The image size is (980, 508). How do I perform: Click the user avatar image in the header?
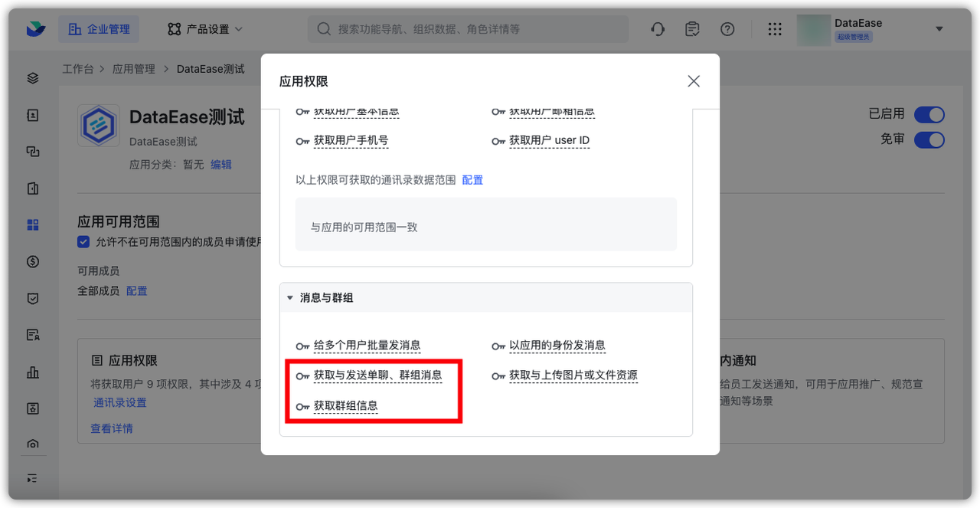coord(813,29)
